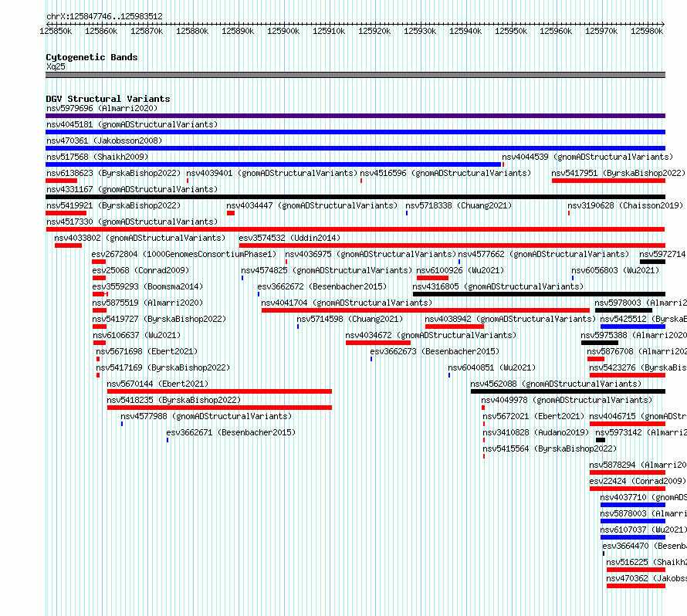Select nsv5718338 (Chuang2021) label
This screenshot has width=687, height=616.
click(x=459, y=205)
